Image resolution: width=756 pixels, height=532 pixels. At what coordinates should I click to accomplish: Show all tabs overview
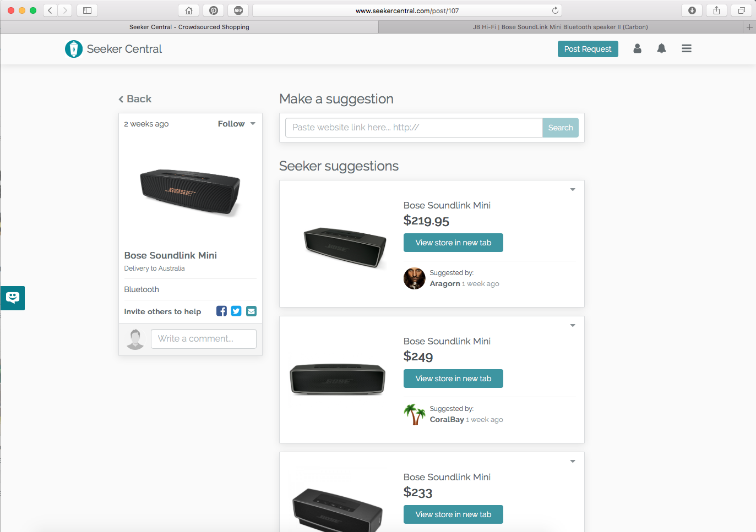(742, 10)
